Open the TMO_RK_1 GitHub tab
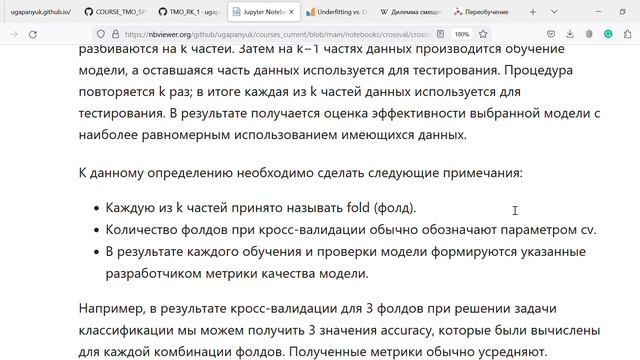This screenshot has height=360, width=640. coord(189,12)
